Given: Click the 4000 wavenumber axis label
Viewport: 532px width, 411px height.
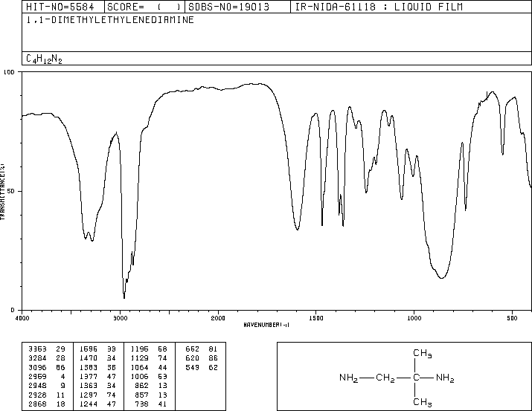Looking at the screenshot, I should (x=22, y=318).
